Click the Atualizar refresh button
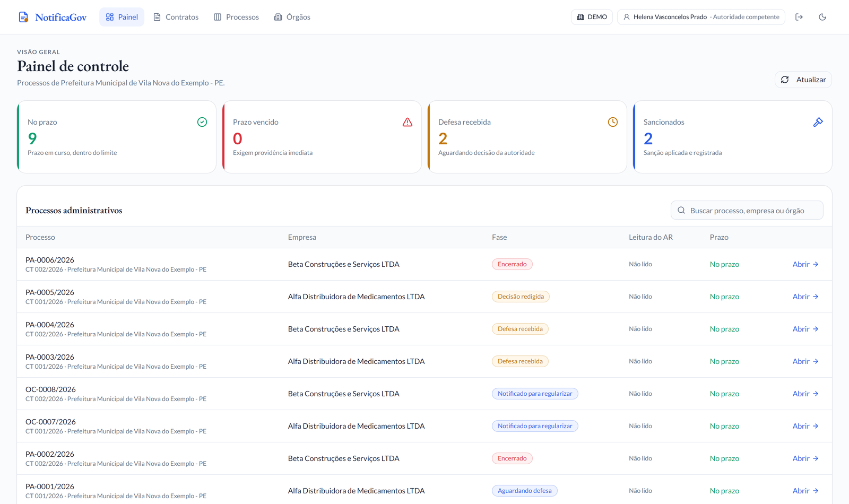This screenshot has width=849, height=504. pyautogui.click(x=803, y=80)
